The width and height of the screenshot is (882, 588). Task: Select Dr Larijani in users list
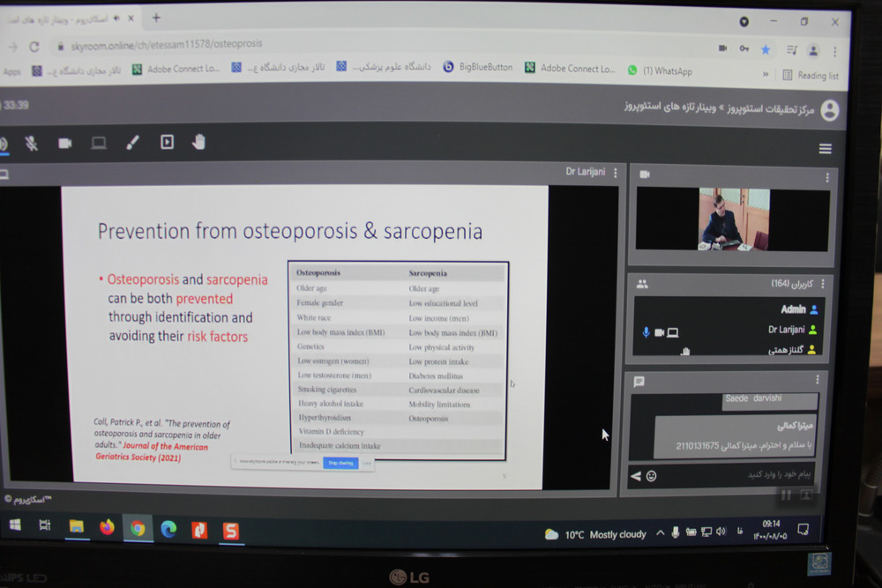785,330
